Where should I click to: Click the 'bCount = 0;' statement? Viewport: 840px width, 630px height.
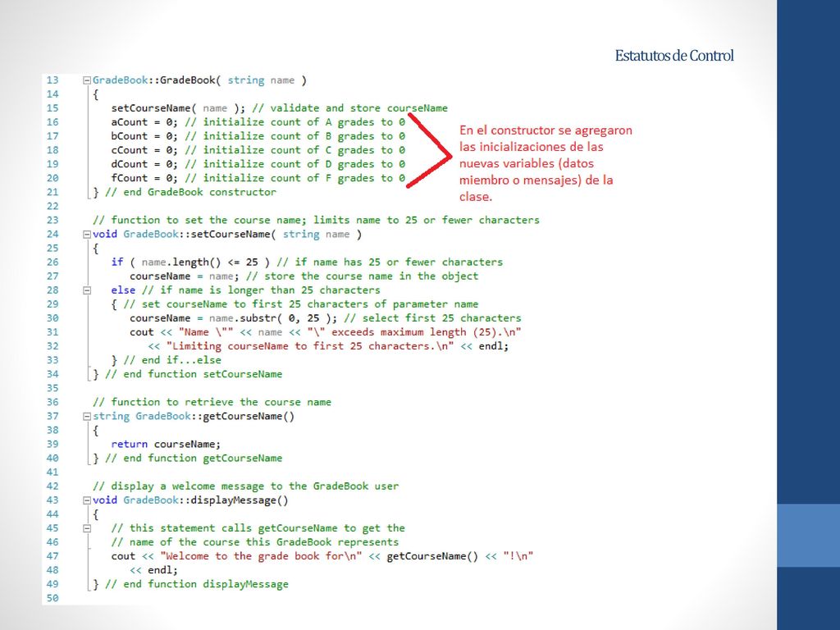pyautogui.click(x=144, y=136)
